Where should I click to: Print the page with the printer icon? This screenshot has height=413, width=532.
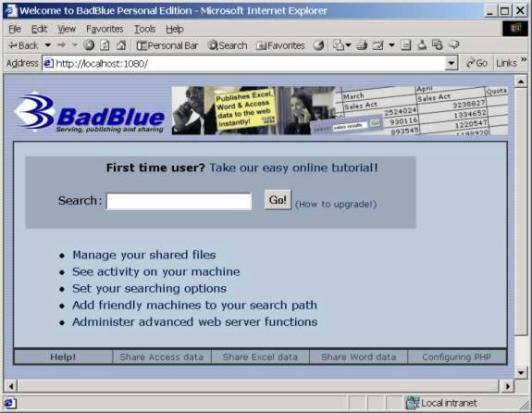[x=362, y=45]
